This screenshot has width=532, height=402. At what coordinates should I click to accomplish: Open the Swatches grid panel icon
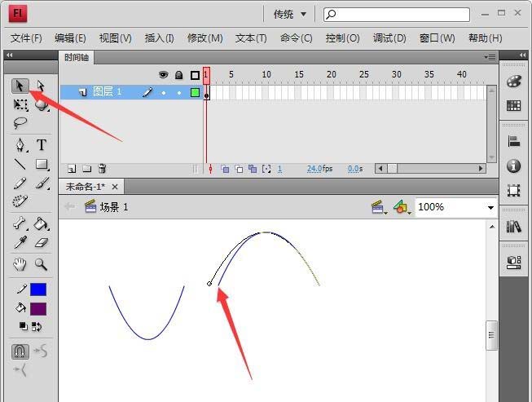pos(514,105)
